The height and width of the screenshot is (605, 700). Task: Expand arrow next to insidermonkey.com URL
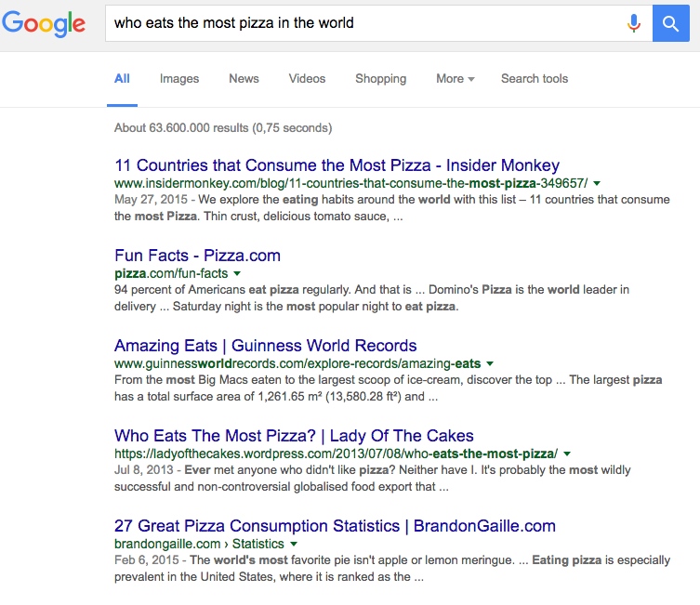pos(597,183)
